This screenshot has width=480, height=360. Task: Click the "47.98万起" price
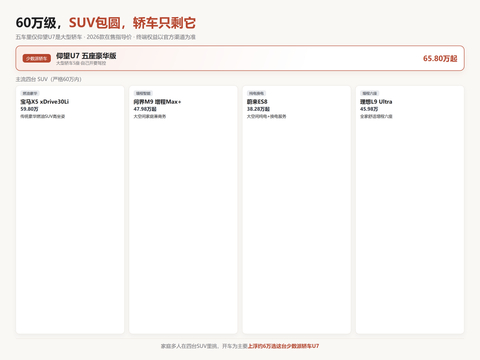[x=145, y=109]
